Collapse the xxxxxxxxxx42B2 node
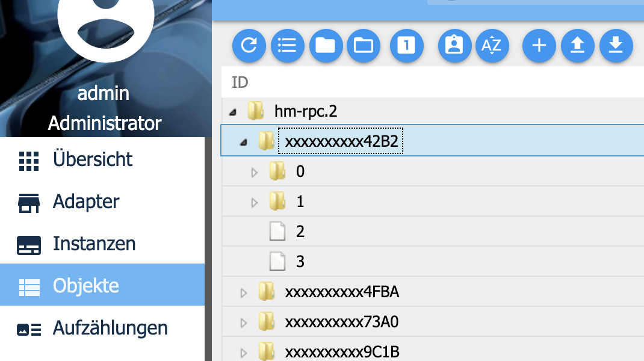Viewport: 644px width, 361px height. coord(244,142)
